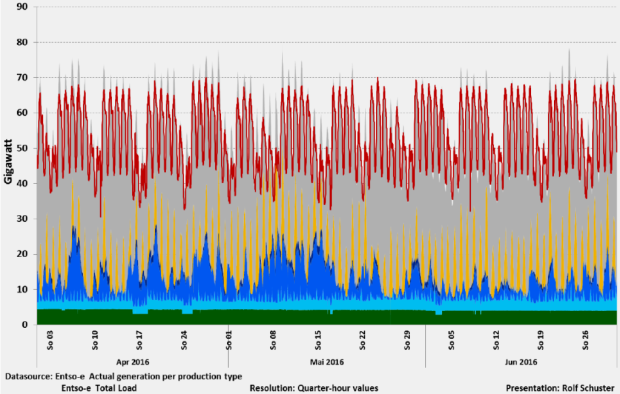This screenshot has height=394, width=620.
Task: Select the 'So 26' date label
Action: pyautogui.click(x=585, y=340)
